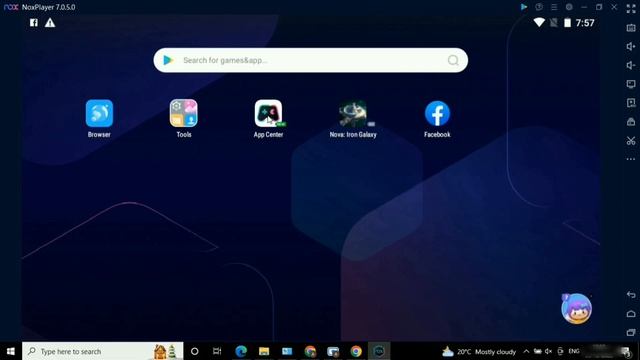Image resolution: width=640 pixels, height=360 pixels.
Task: Launch Microsoft Edge from taskbar
Action: [241, 351]
